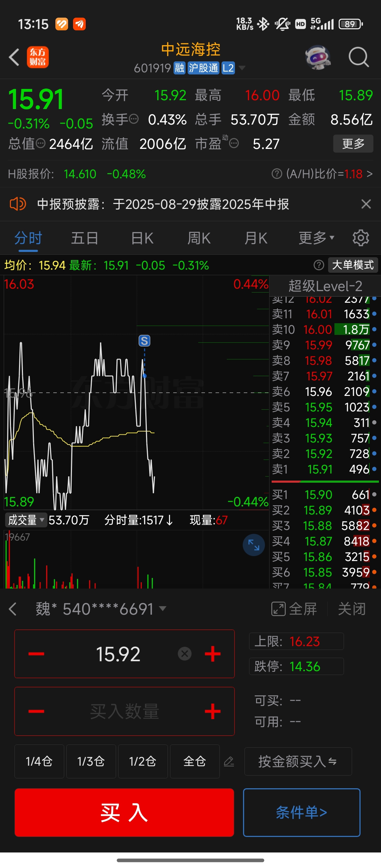Choose 1/4仓 position size
Viewport: 381px width, 868px height.
coord(39,761)
